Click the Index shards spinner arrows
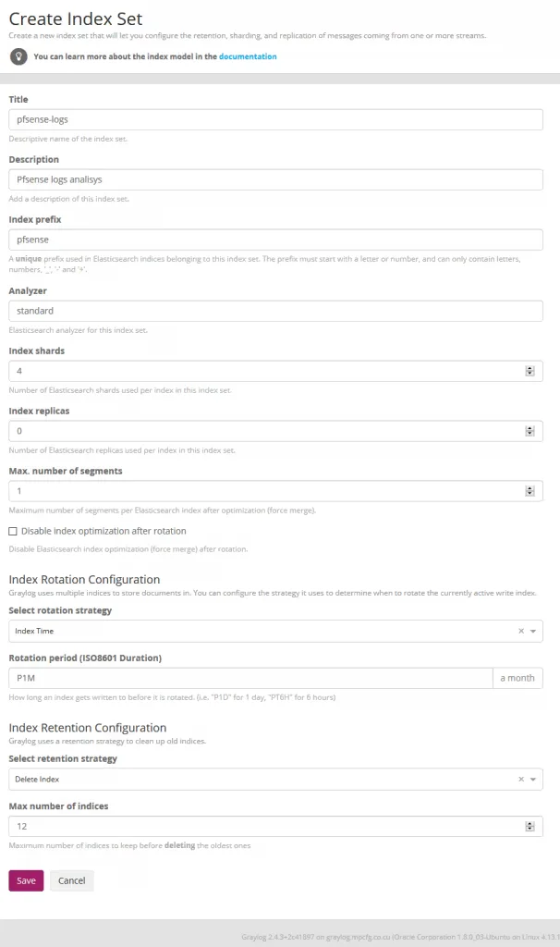 (530, 371)
